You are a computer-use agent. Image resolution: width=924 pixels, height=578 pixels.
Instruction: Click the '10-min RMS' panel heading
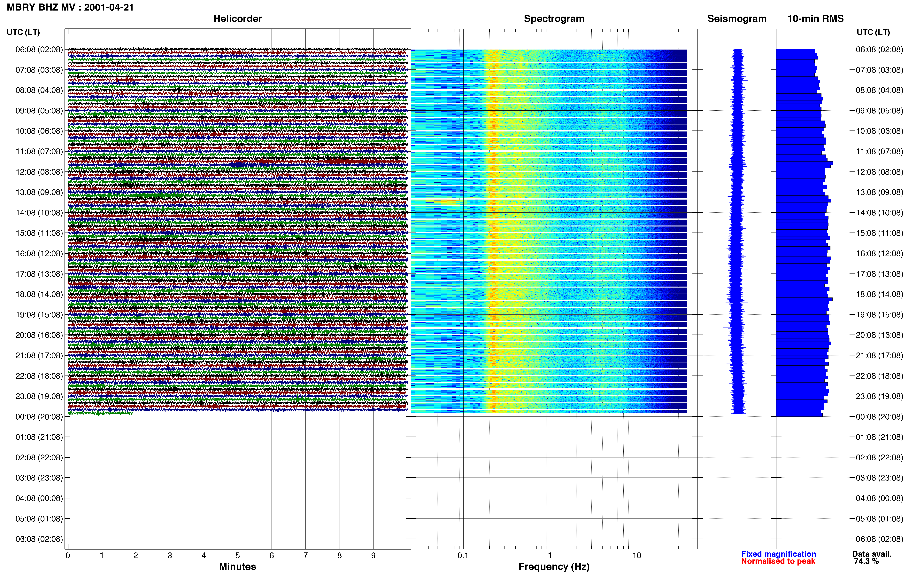(816, 19)
